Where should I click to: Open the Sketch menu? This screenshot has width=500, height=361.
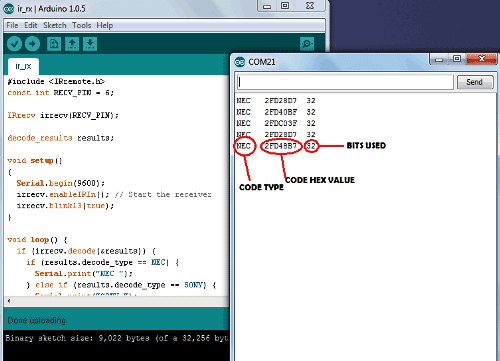click(55, 25)
